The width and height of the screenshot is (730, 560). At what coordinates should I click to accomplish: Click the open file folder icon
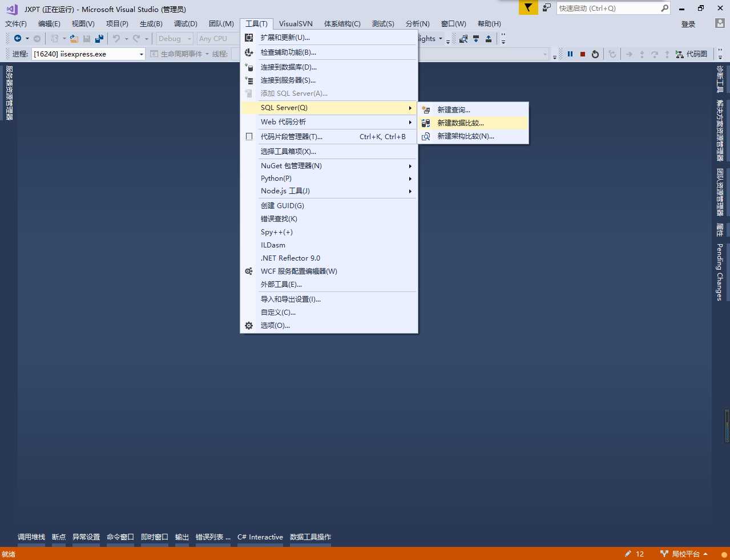74,39
